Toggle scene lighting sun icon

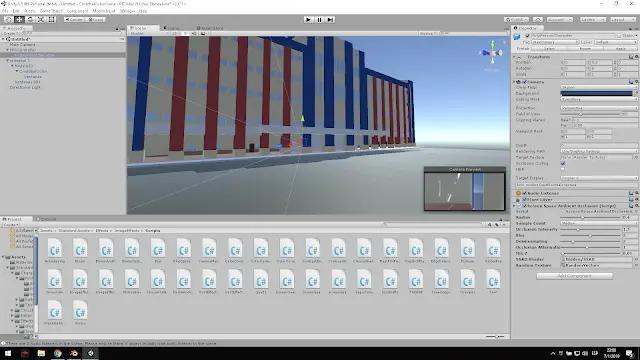186,33
